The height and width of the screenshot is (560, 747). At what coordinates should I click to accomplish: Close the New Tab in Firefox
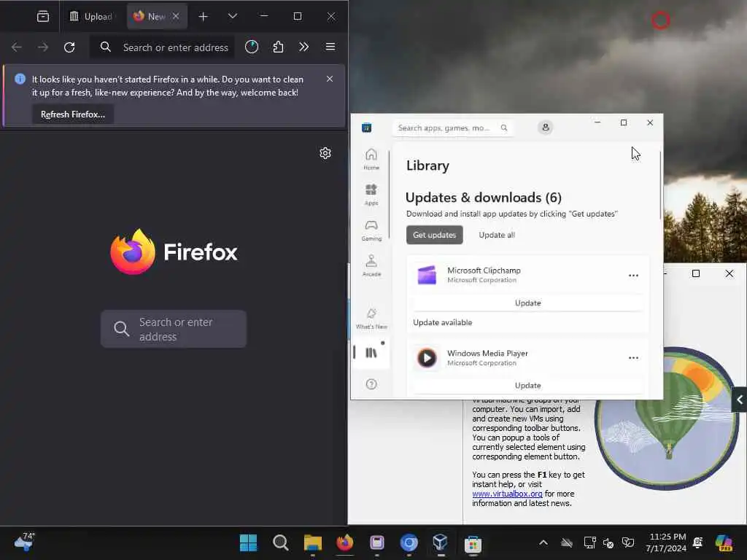[176, 16]
